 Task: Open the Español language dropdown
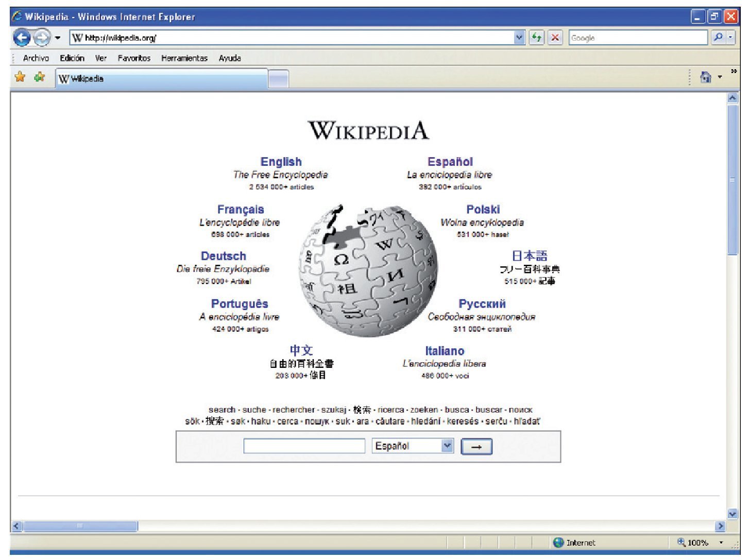[447, 446]
